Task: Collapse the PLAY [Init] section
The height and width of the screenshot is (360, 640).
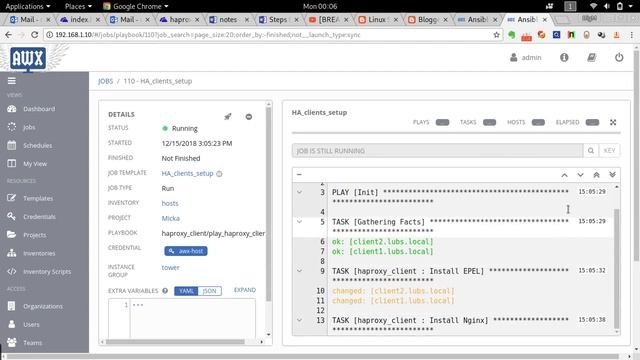Action: pos(299,192)
